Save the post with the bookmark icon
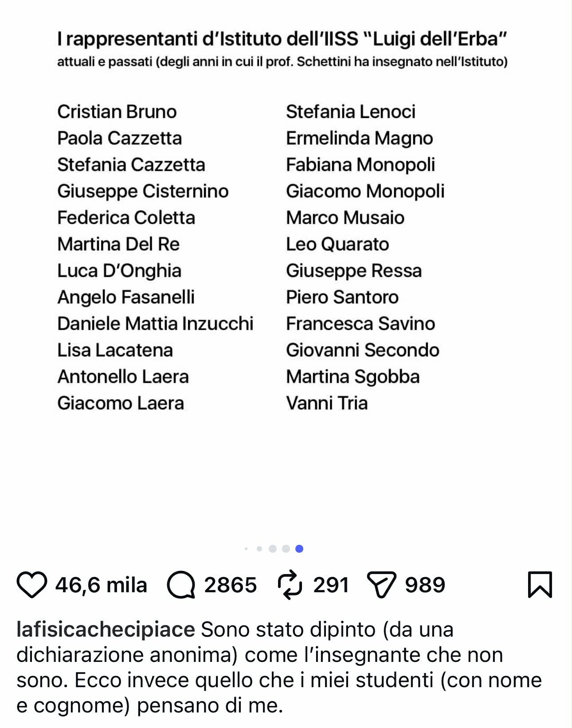 (540, 585)
